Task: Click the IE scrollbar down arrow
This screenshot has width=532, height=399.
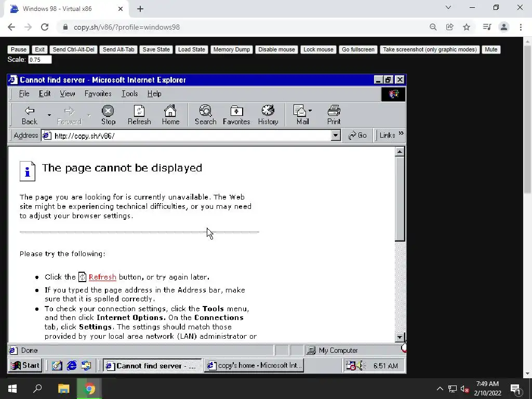Action: [x=400, y=337]
